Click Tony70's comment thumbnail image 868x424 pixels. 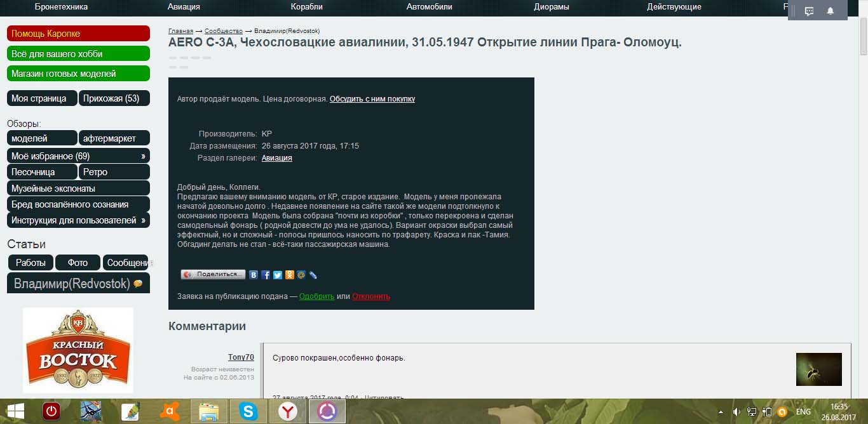[818, 369]
